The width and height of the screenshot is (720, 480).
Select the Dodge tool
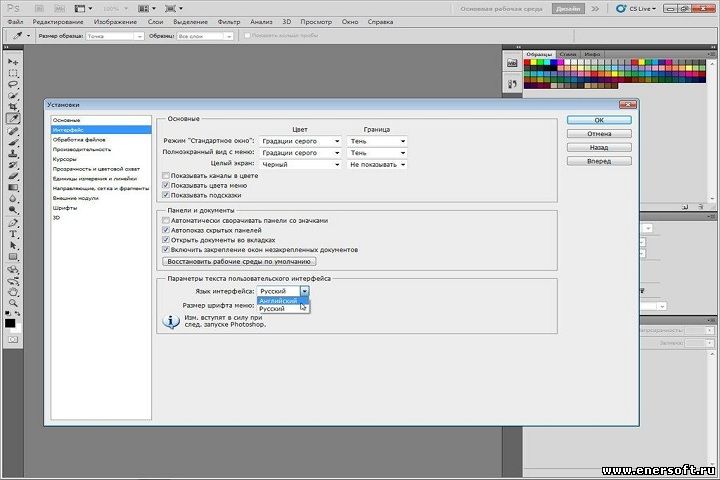click(x=13, y=210)
